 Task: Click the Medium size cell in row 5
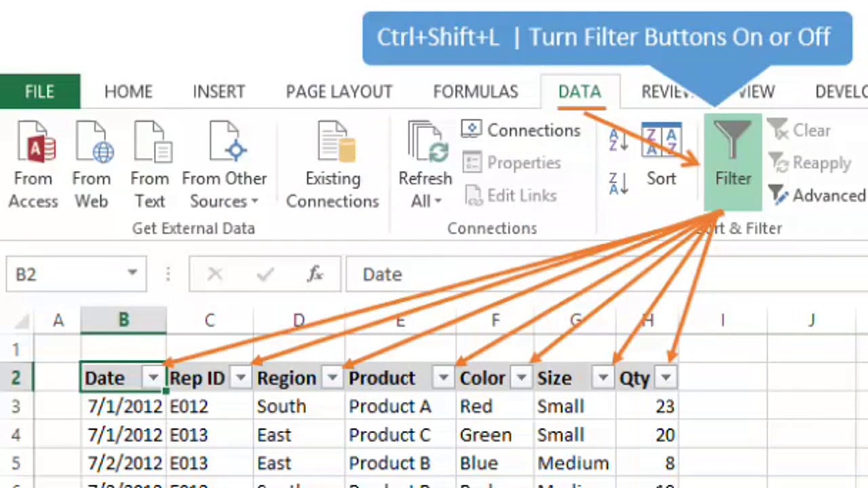pos(575,464)
